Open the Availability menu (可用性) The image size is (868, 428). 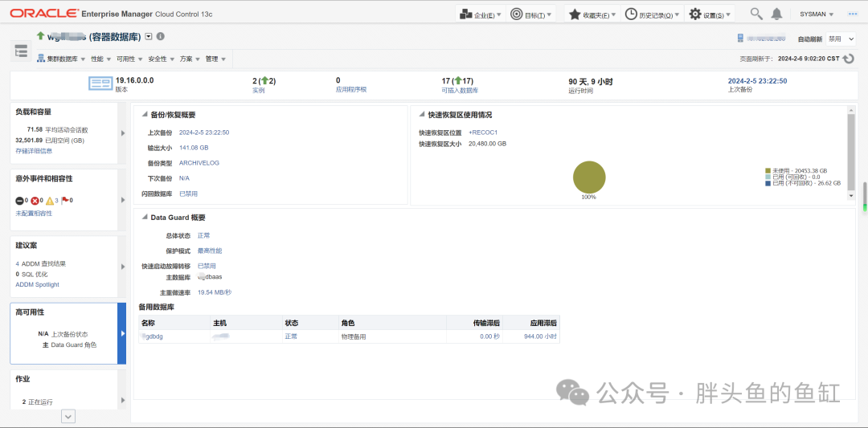coord(129,59)
